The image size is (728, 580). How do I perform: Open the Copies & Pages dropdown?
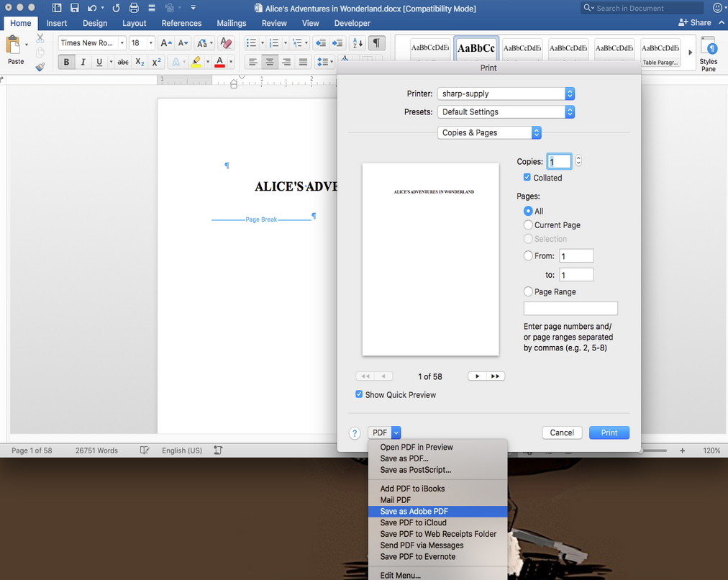coord(489,133)
